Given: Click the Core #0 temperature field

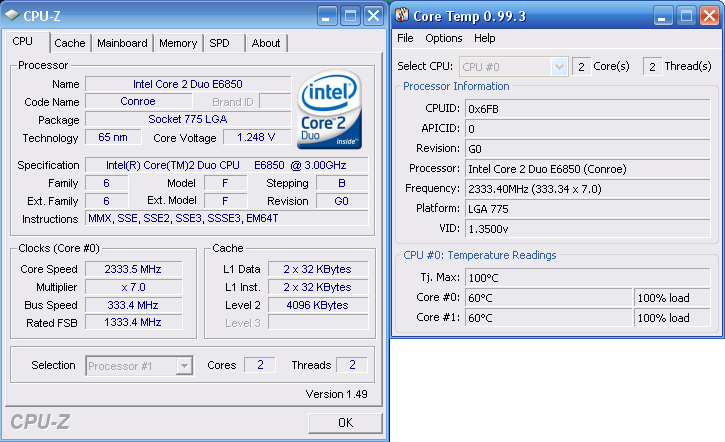Looking at the screenshot, I should pos(548,298).
